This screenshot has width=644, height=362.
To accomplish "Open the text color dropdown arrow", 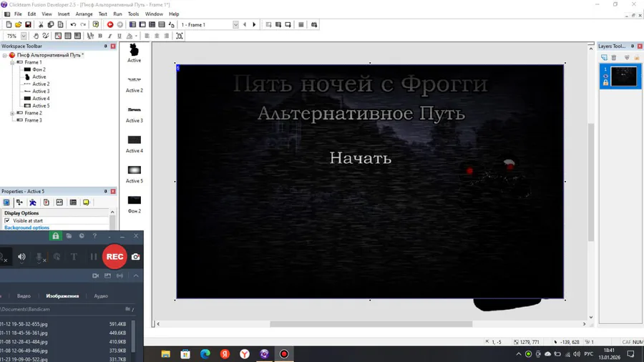I will coord(136,36).
